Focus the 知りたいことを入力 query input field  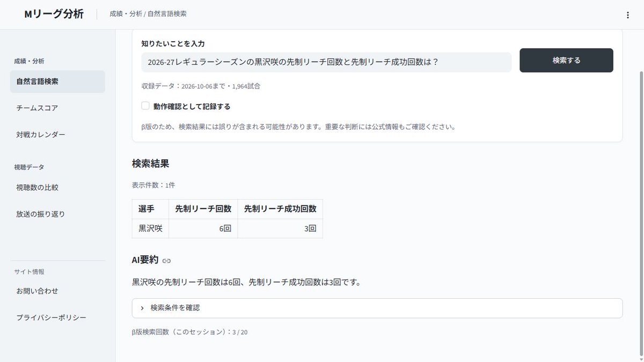coord(326,62)
